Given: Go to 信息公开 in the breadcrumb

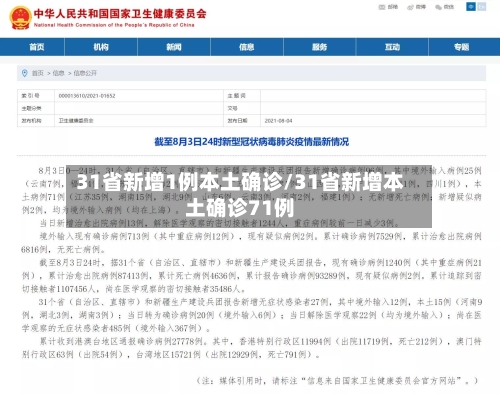Looking at the screenshot, I should [x=85, y=73].
